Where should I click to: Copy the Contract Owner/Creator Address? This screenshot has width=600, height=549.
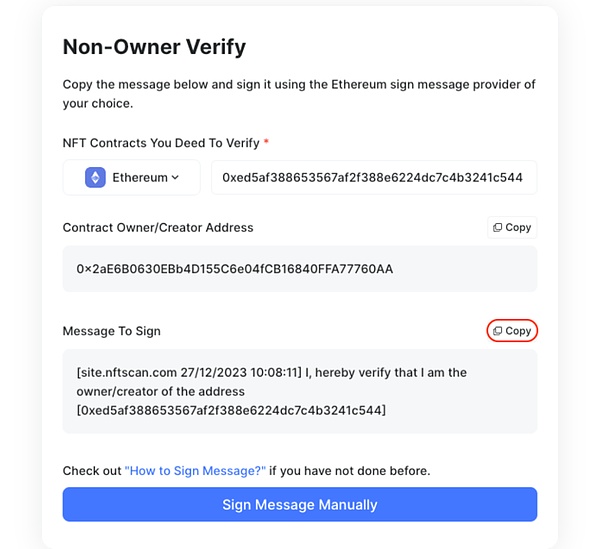point(512,228)
